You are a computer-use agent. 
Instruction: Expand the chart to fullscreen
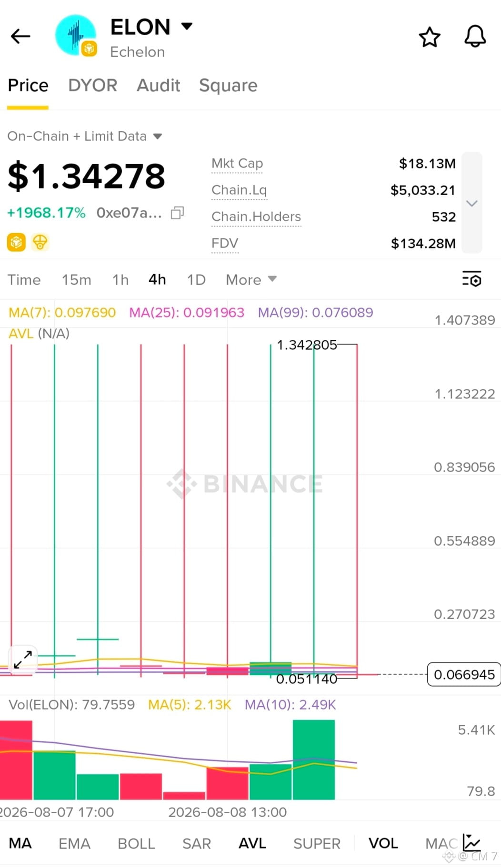tap(22, 660)
